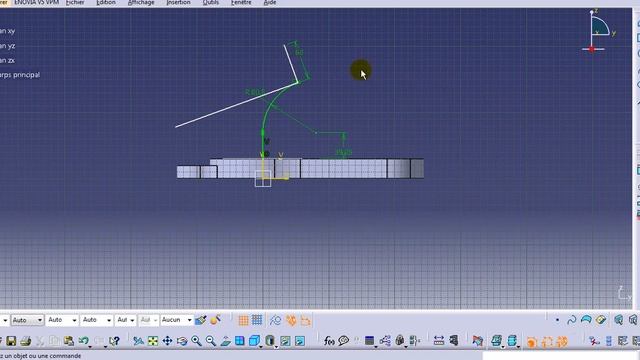The image size is (640, 360).
Task: Click the Zoom Out magnifier
Action: coord(211,341)
